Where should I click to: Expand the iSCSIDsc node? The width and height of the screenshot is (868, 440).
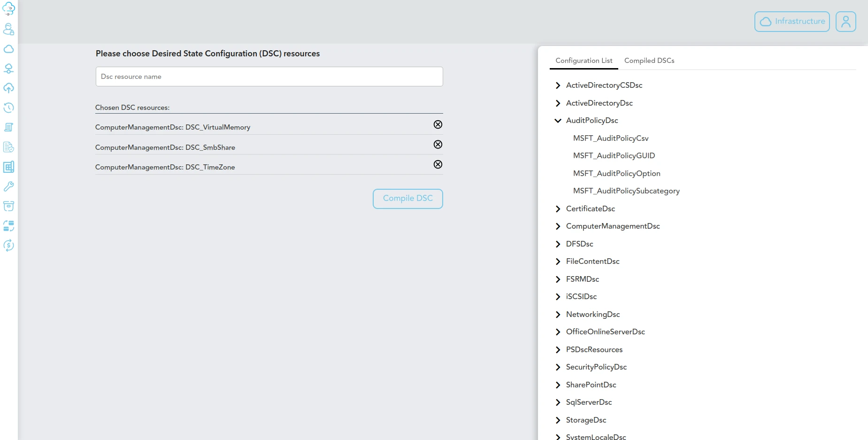tap(558, 297)
